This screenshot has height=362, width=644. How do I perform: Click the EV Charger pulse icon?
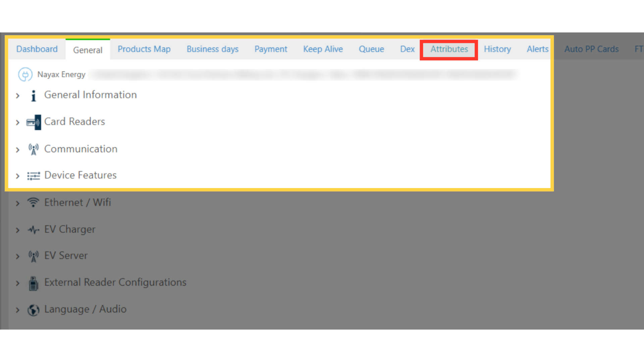pos(34,230)
